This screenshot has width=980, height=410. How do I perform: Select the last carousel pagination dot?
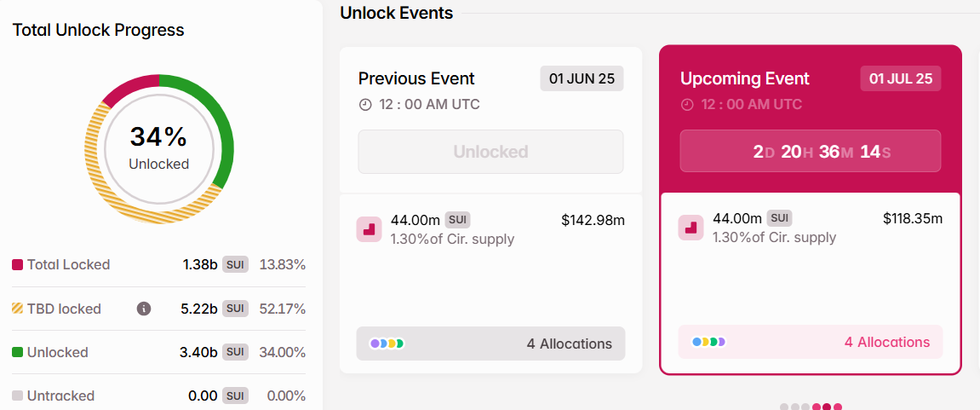838,407
